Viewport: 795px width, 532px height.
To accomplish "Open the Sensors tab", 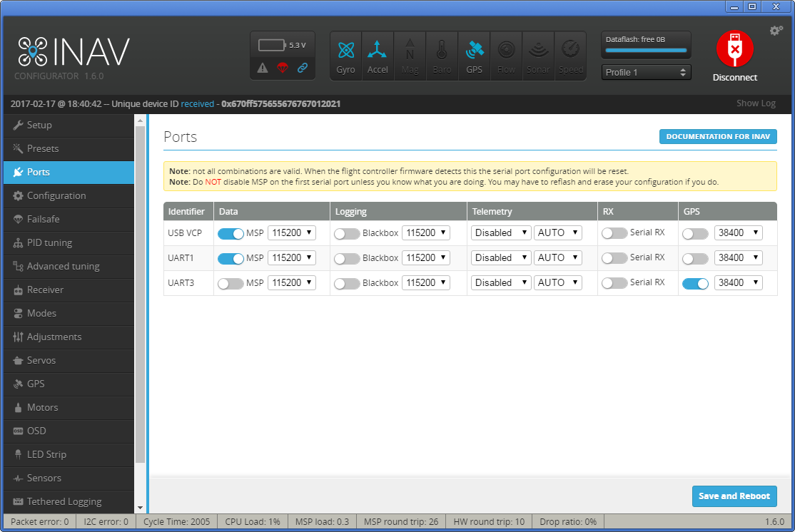I will point(69,479).
